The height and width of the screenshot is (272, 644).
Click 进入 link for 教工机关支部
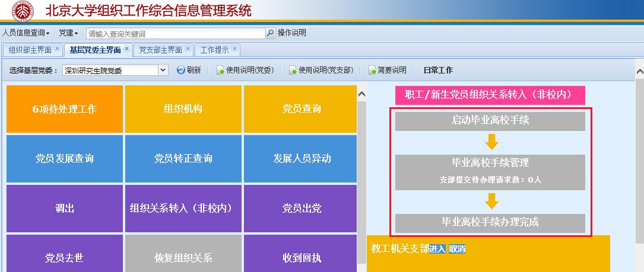pos(437,249)
